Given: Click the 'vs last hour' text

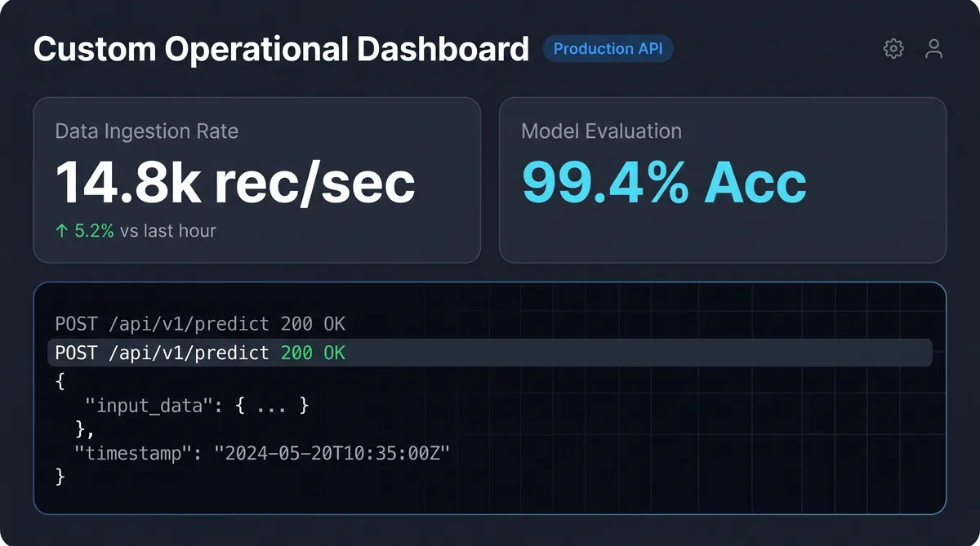Looking at the screenshot, I should click(168, 231).
